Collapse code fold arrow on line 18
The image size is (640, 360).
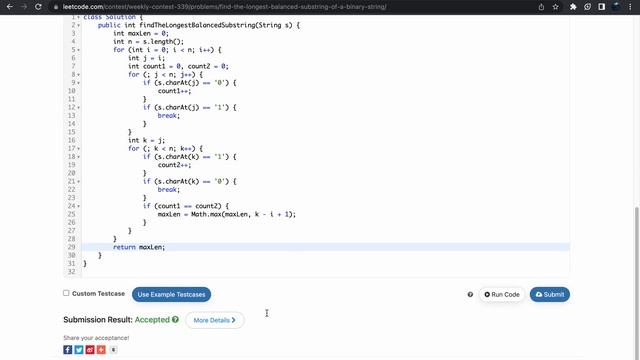79,157
